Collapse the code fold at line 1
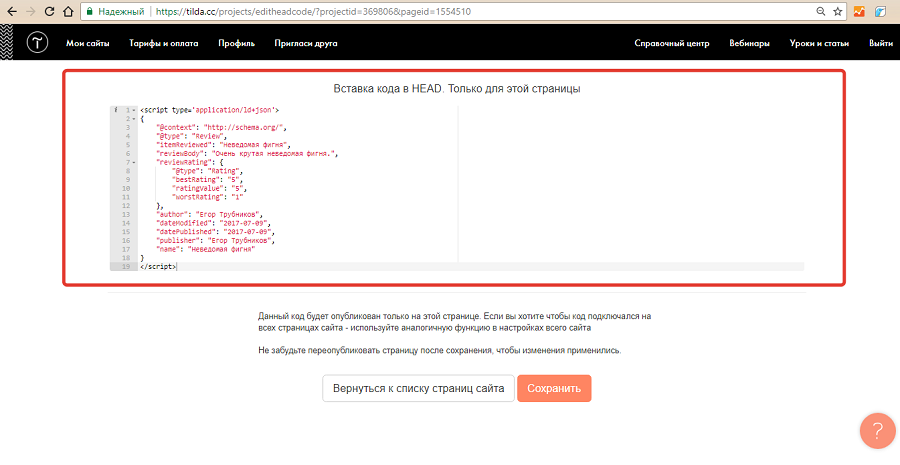Screen dimensions: 900x465 coord(134,110)
